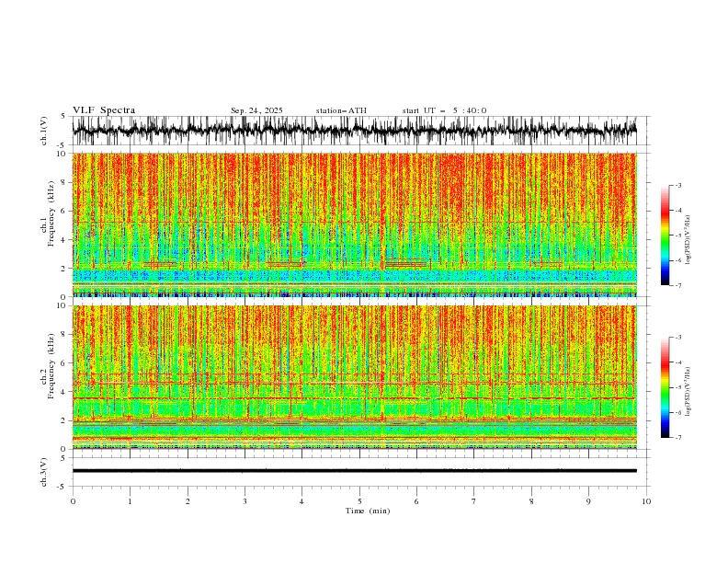Viewport: 728px width, 563px height.
Task: Click the "6" kHz tick on ch.2 spectrogram
Action: tap(65, 362)
